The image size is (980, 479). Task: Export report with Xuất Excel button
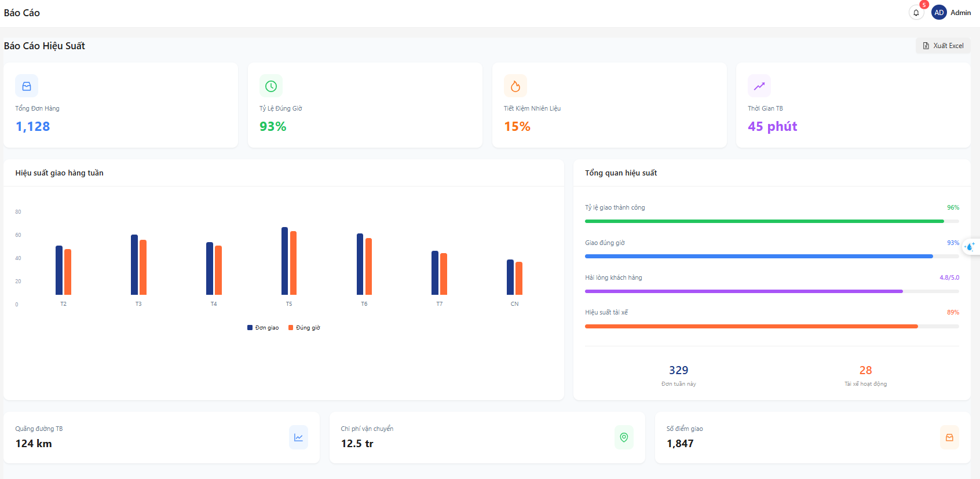click(943, 46)
